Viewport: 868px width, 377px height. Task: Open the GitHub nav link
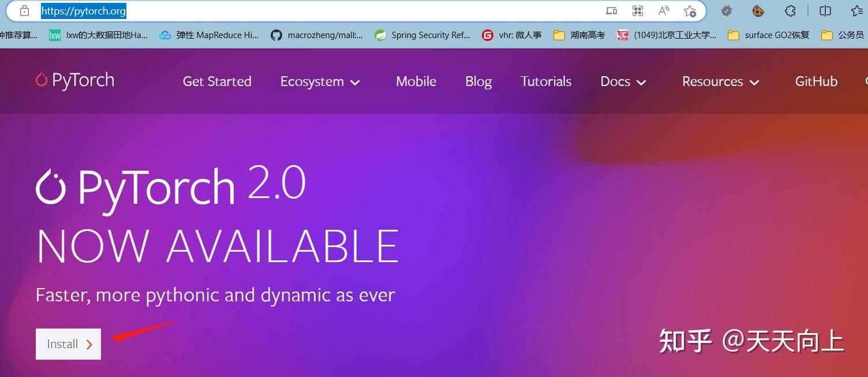pyautogui.click(x=816, y=81)
